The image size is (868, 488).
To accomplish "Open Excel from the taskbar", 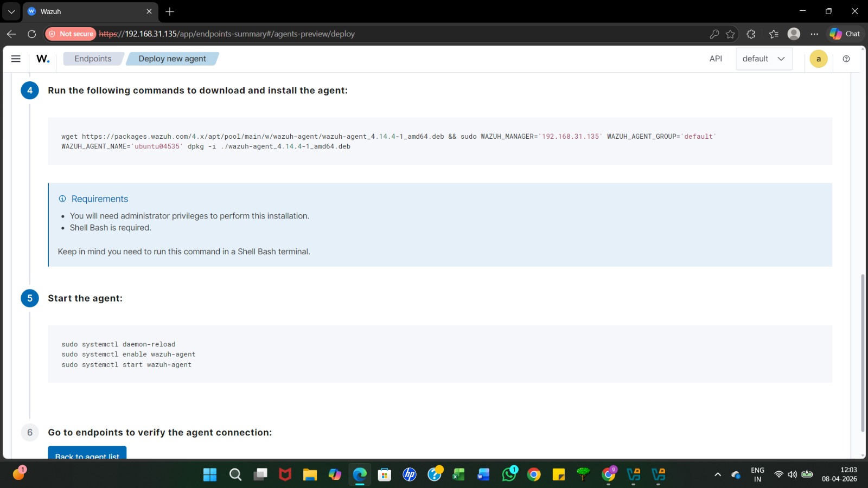I will [458, 475].
